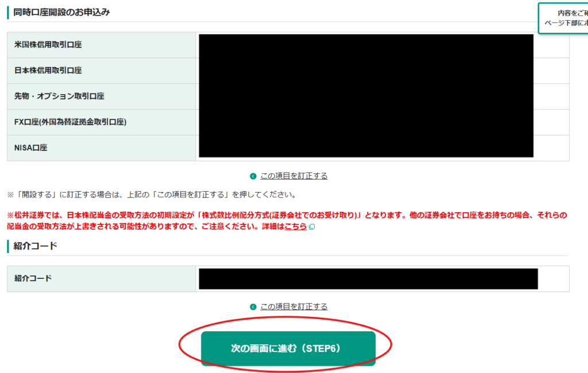Click the green arrow icon under the account opening table
This screenshot has width=588, height=373.
253,176
